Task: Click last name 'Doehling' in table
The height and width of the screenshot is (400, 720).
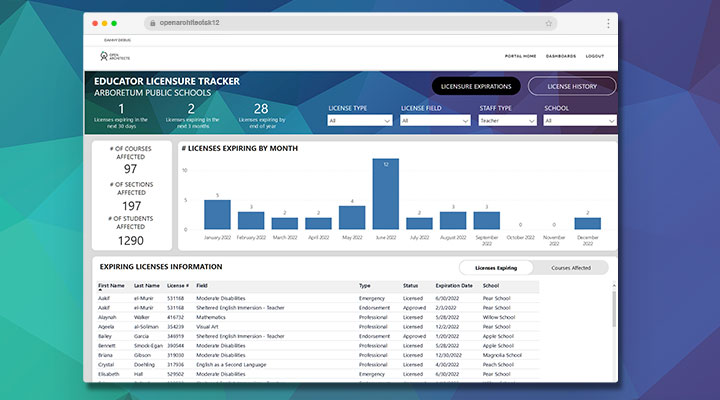Action: [144, 365]
